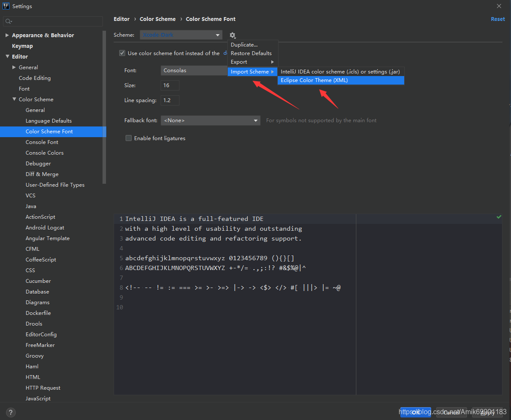
Task: Select Import Scheme menu entry
Action: point(253,72)
